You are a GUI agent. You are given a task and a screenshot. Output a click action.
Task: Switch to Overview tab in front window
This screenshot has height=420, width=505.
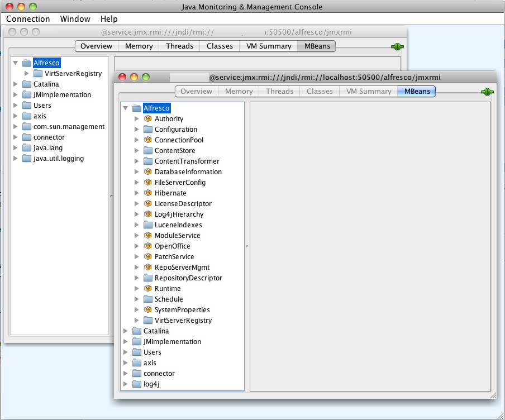click(x=196, y=92)
